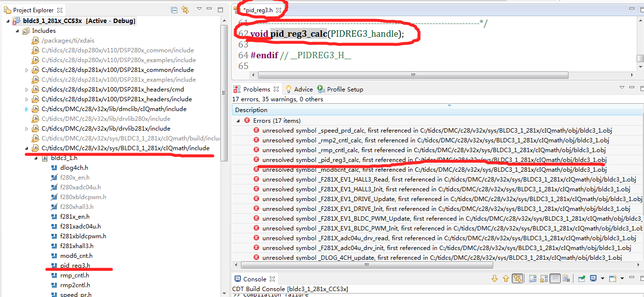Expand dmclib/cIQmath/include node
The height and width of the screenshot is (297, 644).
(26, 109)
